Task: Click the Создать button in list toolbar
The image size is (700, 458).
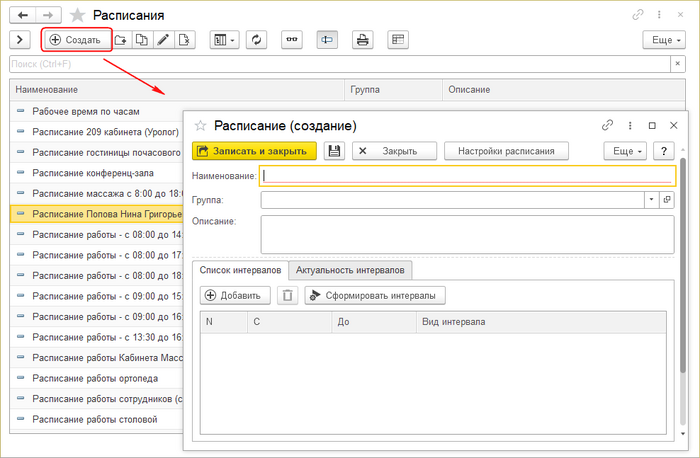Action: [x=75, y=40]
